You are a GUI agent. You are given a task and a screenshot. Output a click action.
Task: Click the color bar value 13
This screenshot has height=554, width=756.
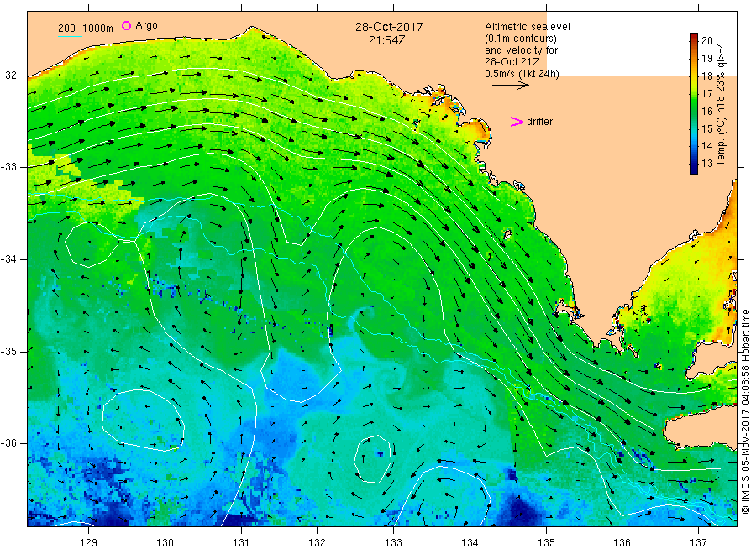(x=706, y=164)
